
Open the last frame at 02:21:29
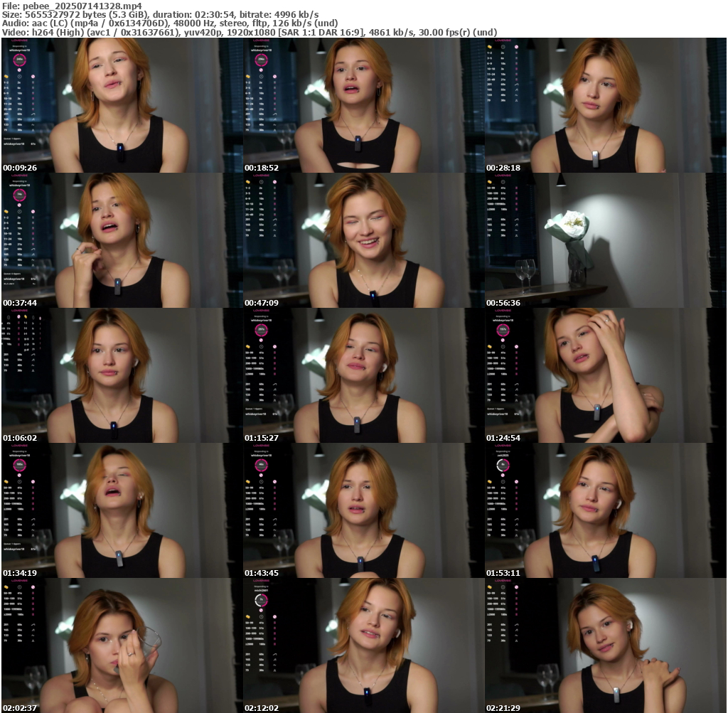tap(606, 645)
